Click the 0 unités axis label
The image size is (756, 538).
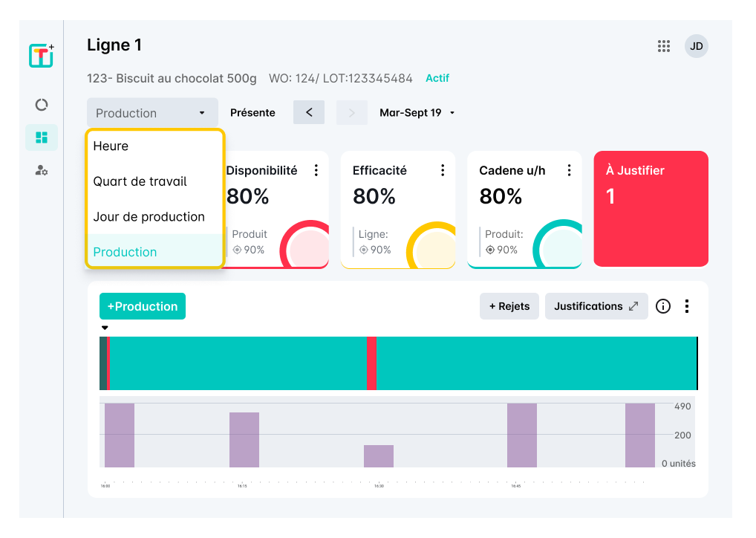coord(678,463)
